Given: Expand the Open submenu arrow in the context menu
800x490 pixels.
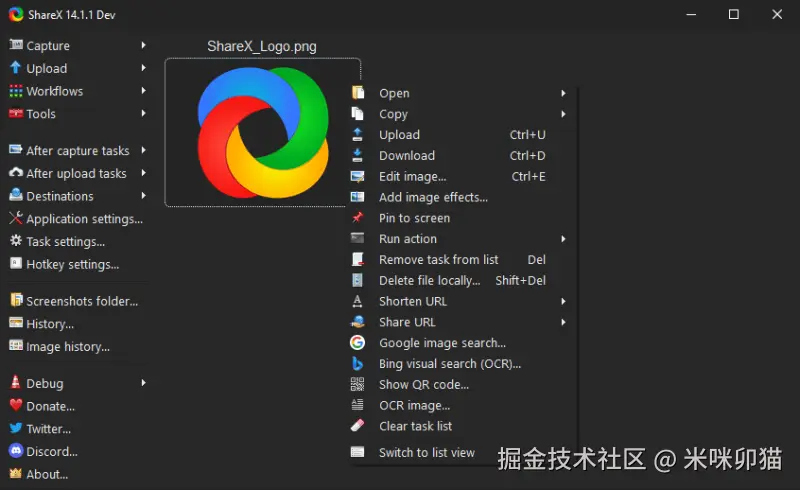Looking at the screenshot, I should [x=563, y=93].
